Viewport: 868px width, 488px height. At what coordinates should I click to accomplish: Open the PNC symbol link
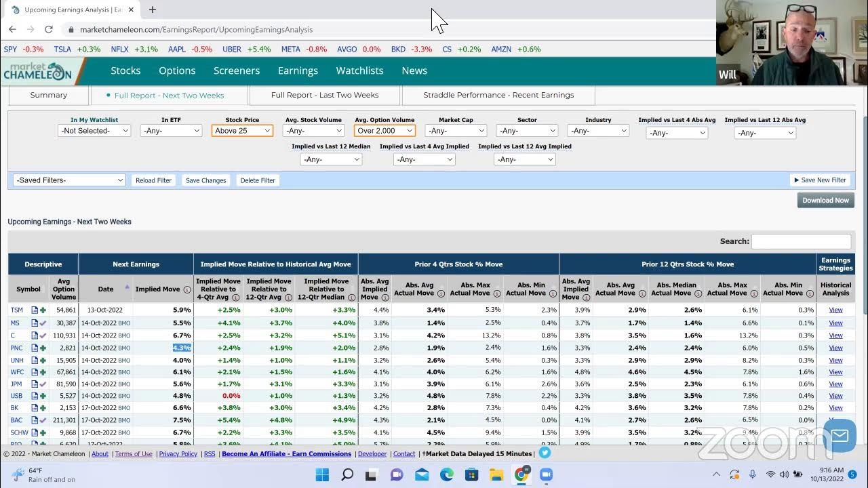tap(16, 348)
